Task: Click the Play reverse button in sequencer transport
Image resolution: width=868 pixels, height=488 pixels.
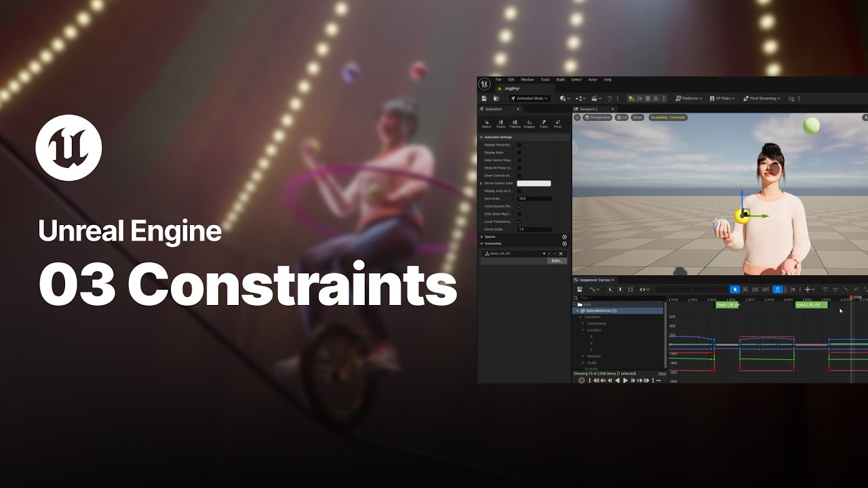Action: [x=617, y=380]
